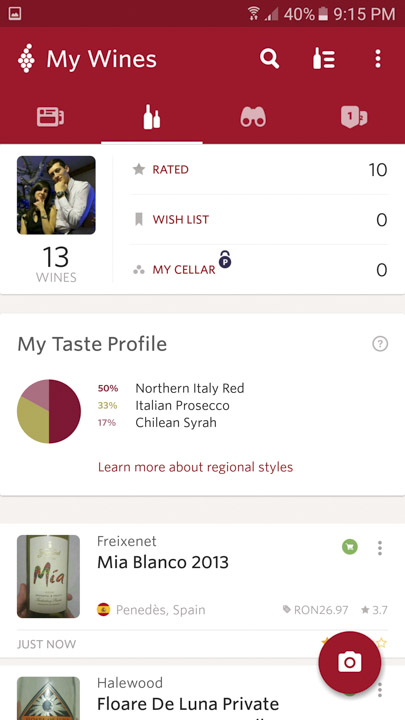Image resolution: width=405 pixels, height=720 pixels.
Task: Open My Cellar row
Action: (x=259, y=270)
